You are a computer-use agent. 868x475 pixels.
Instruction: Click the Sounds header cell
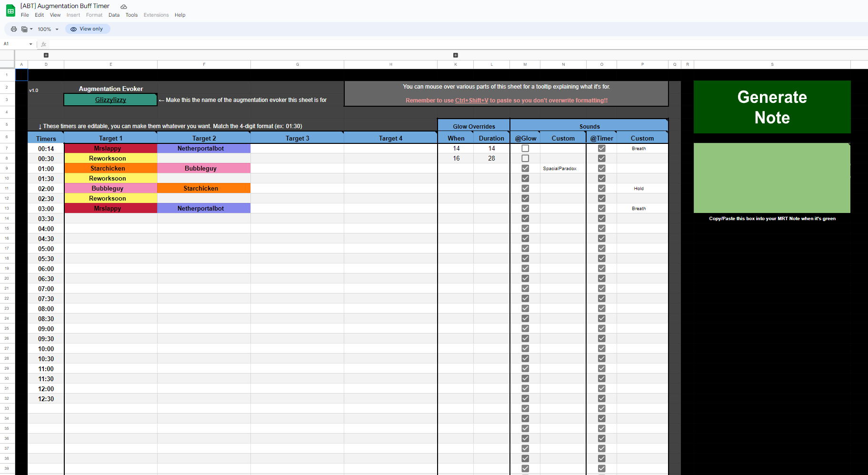tap(589, 126)
